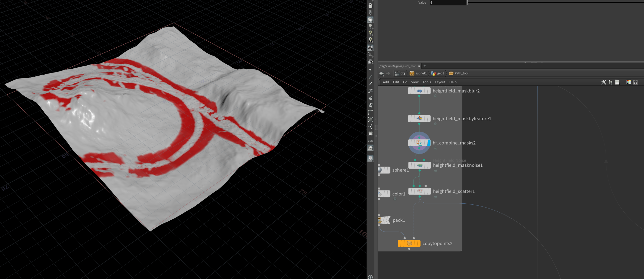Screen dimensions: 644x279
Task: Toggle display flag on copytopoints2 node
Action: point(419,243)
